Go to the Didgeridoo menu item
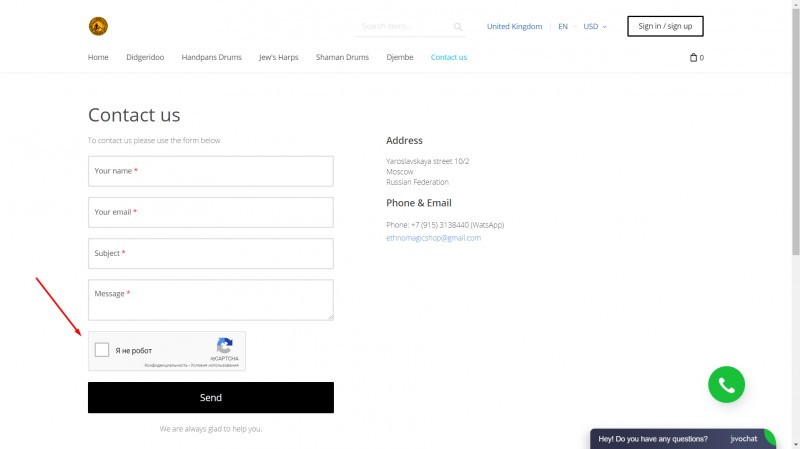Viewport: 800px width, 449px height. [x=145, y=58]
